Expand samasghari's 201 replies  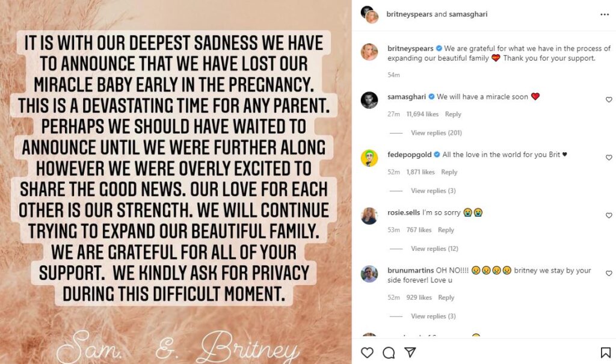[x=436, y=133]
